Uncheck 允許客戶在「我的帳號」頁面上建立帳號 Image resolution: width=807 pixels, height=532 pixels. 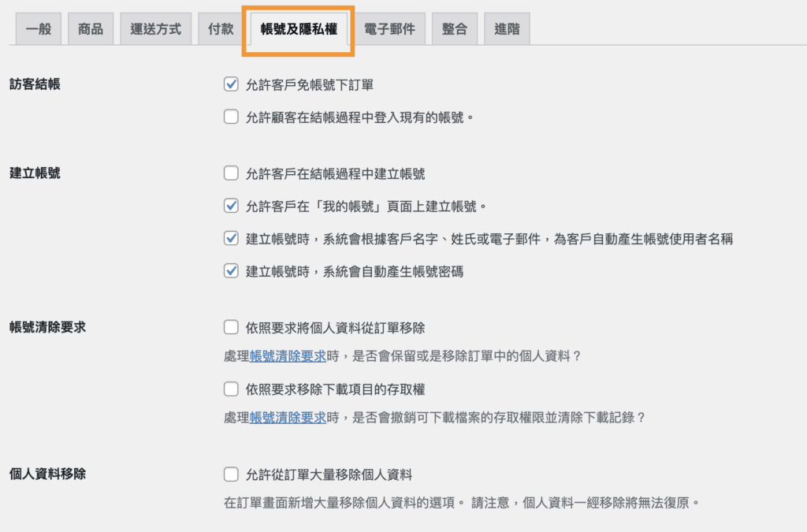[231, 206]
